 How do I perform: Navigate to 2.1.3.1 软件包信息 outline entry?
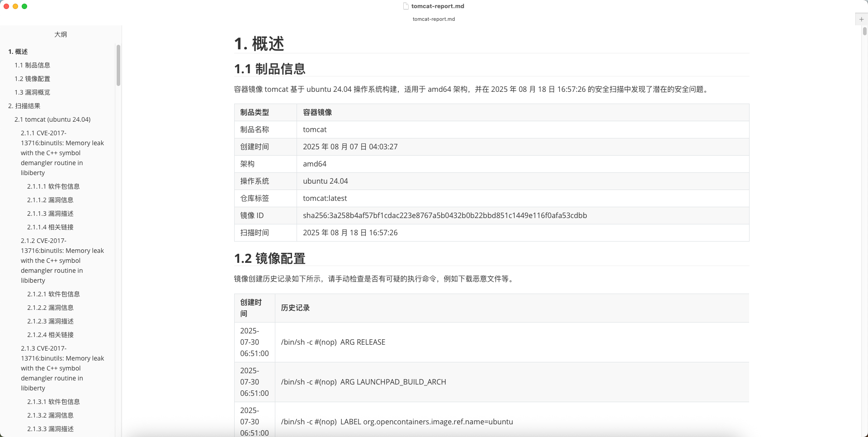coord(53,402)
